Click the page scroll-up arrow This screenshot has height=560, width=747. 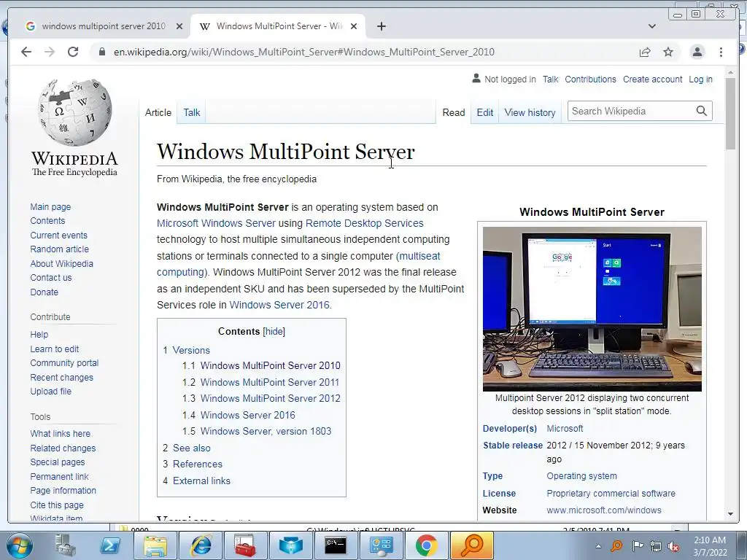point(730,73)
